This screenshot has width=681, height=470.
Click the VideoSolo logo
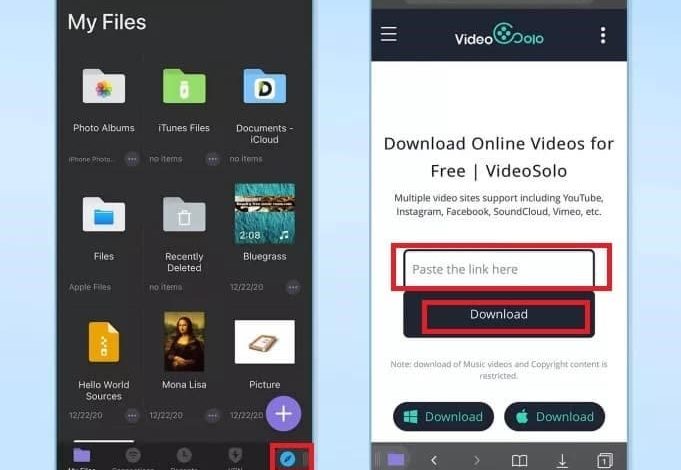[499, 34]
